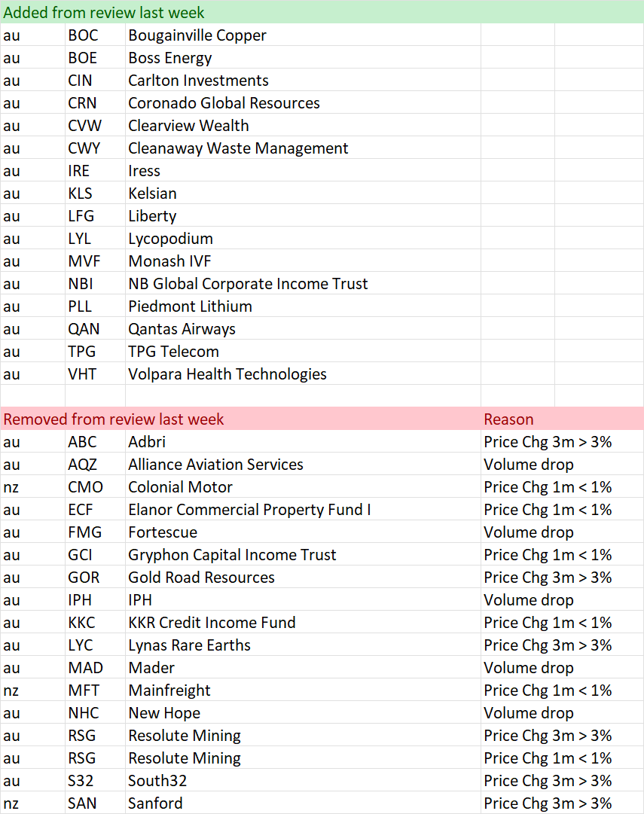
Task: Click the NB Global Corporate Income Trust cell
Action: coord(303,283)
